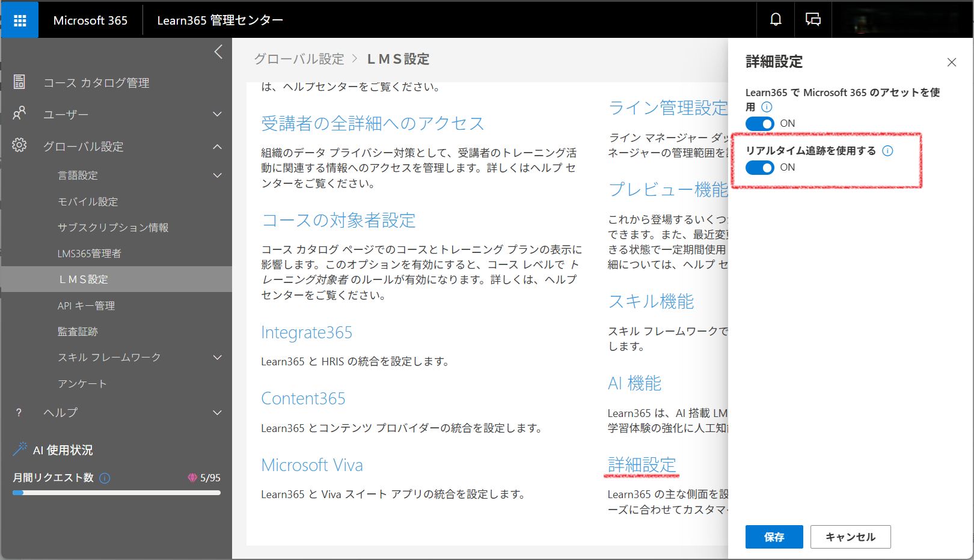The height and width of the screenshot is (560, 974).
Task: Open the Integrate365 link
Action: pyautogui.click(x=307, y=333)
